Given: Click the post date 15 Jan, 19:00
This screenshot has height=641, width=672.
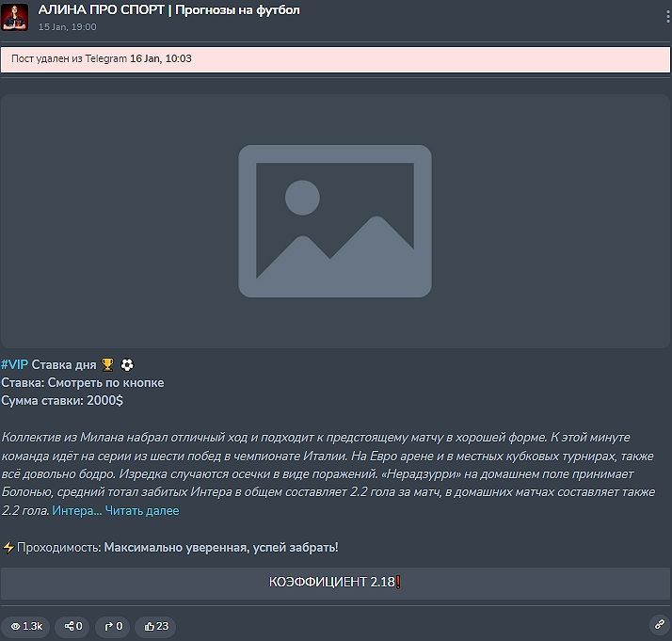Looking at the screenshot, I should click(x=67, y=27).
